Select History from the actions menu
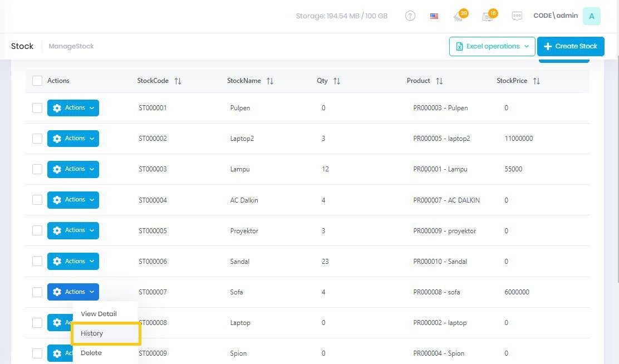 pyautogui.click(x=92, y=333)
